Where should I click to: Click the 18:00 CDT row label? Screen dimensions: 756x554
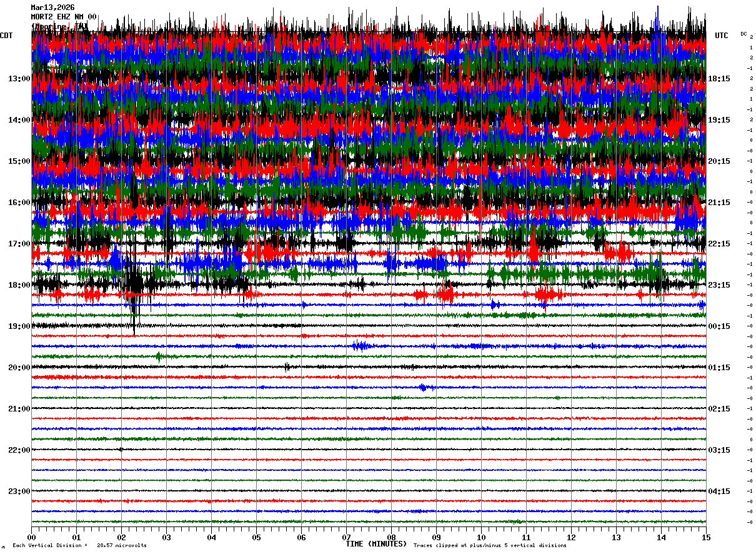pos(19,285)
